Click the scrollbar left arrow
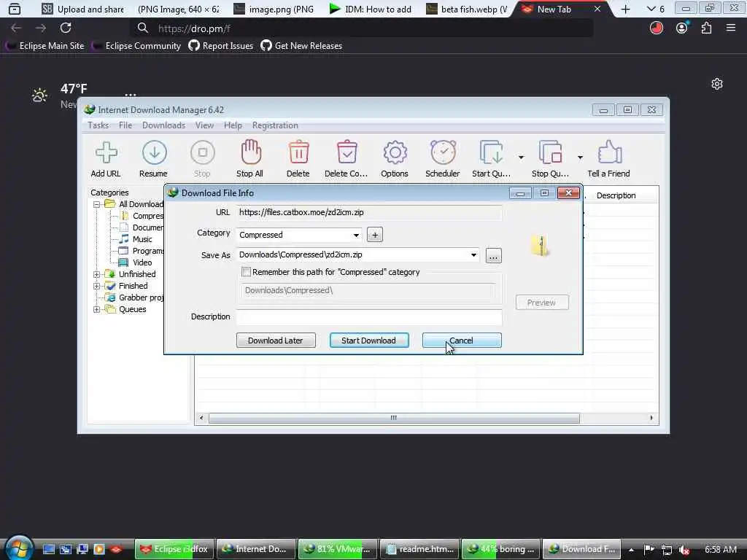The image size is (747, 560). 201,418
